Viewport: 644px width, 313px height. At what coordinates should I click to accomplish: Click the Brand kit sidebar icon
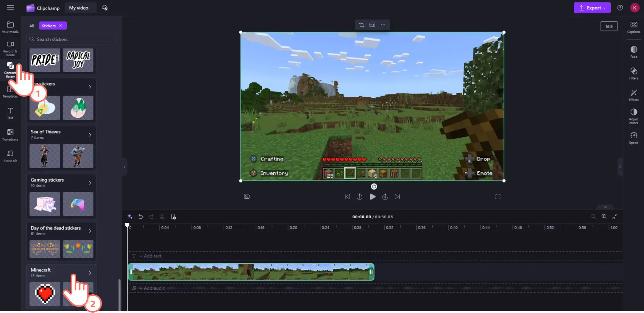pos(10,156)
